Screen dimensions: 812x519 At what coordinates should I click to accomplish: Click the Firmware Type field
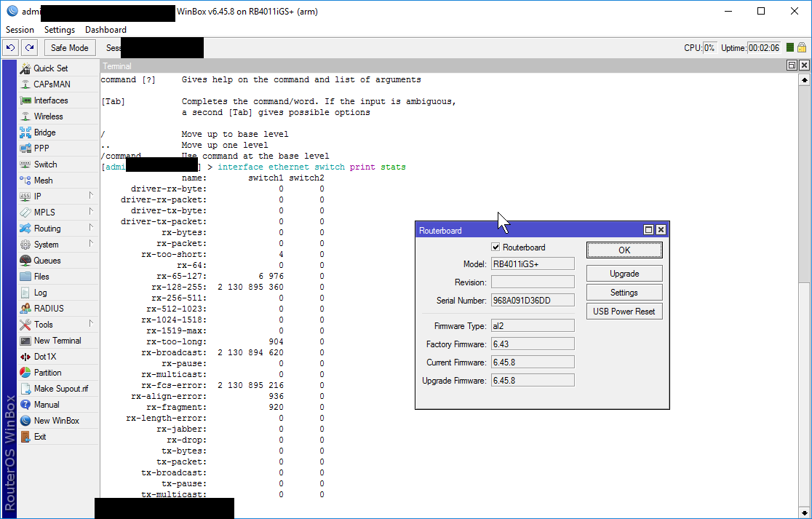(533, 326)
